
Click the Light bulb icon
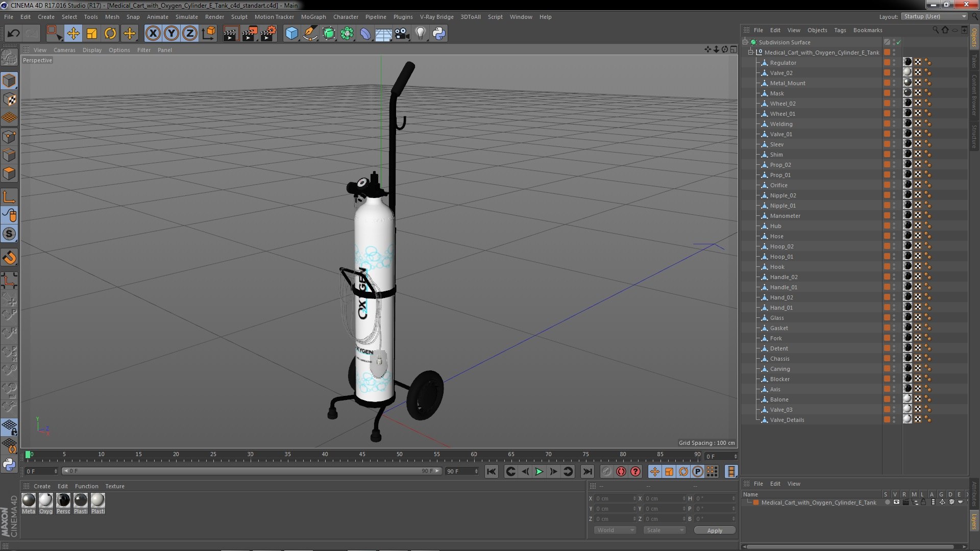[x=420, y=34]
